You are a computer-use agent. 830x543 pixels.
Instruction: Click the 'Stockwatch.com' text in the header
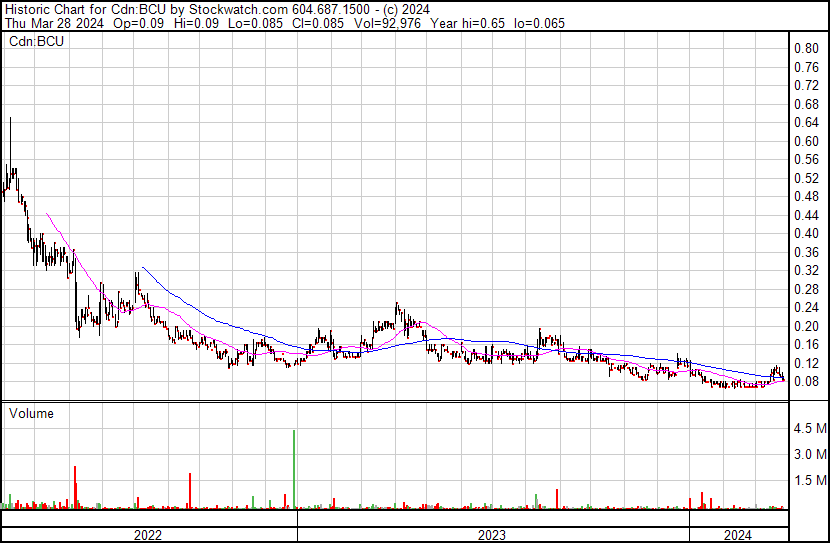click(x=238, y=10)
